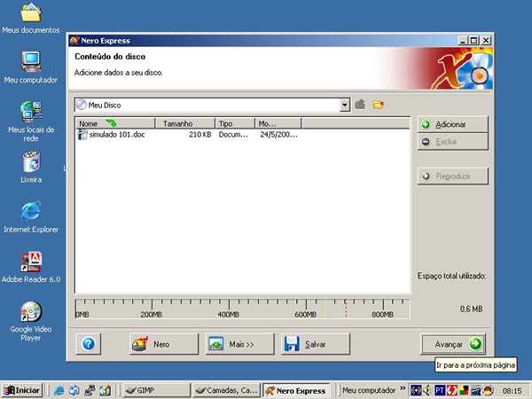Click Meu computador toolbar on taskbar
Image resolution: width=532 pixels, height=399 pixels.
pos(369,390)
